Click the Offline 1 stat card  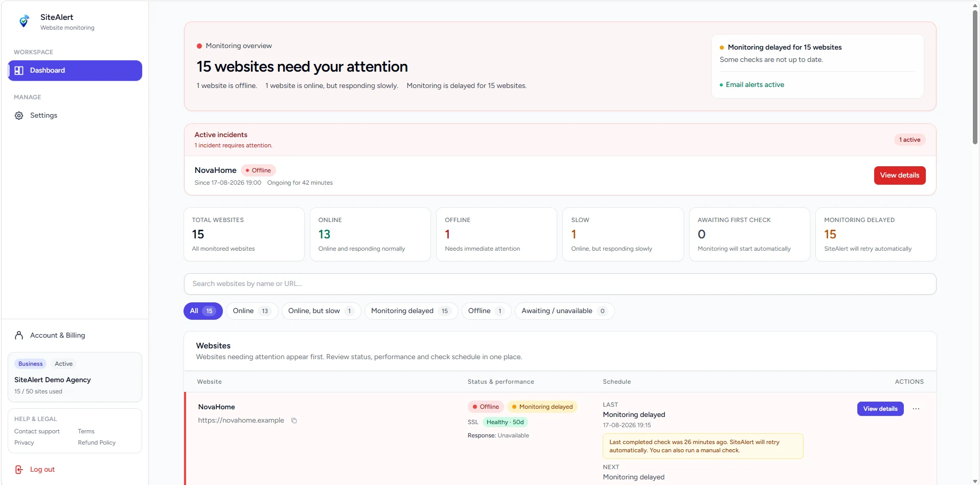(x=496, y=234)
